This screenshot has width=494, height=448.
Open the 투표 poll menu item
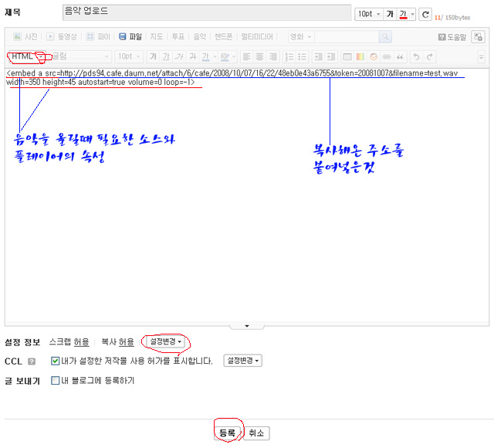[178, 36]
